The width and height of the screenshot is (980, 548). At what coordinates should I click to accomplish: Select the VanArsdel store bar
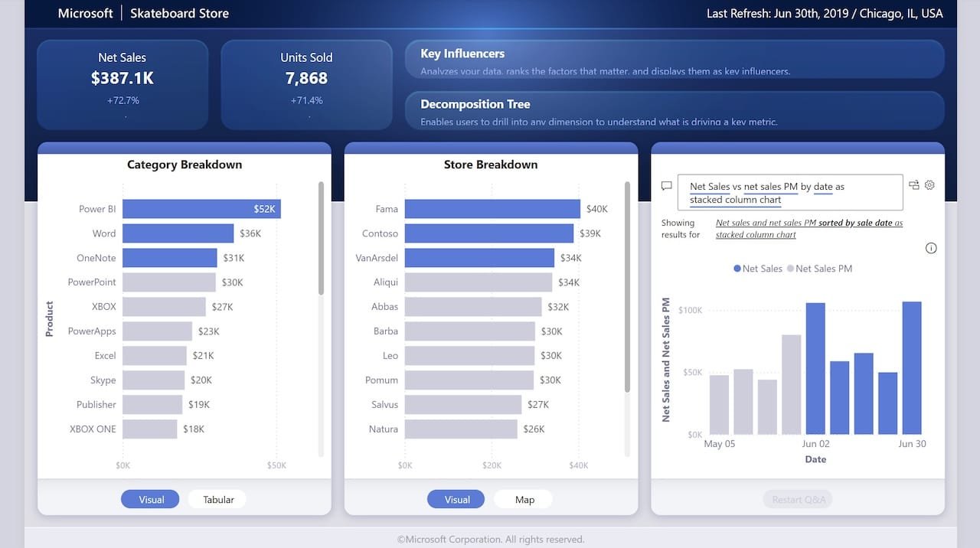(x=479, y=258)
